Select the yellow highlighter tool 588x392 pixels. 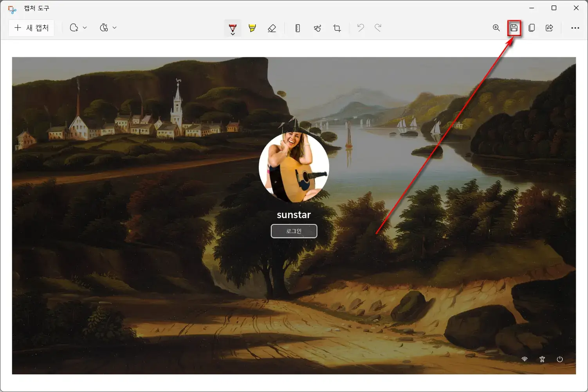[x=252, y=28]
